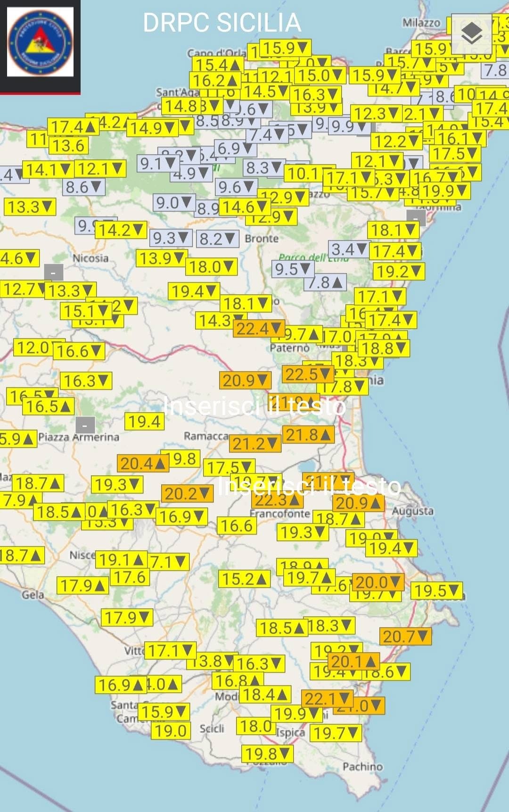Open the map layers selector

click(472, 34)
